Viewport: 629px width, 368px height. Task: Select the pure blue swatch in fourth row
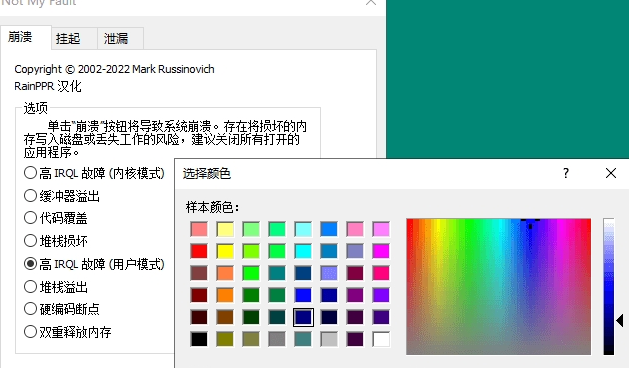(303, 295)
